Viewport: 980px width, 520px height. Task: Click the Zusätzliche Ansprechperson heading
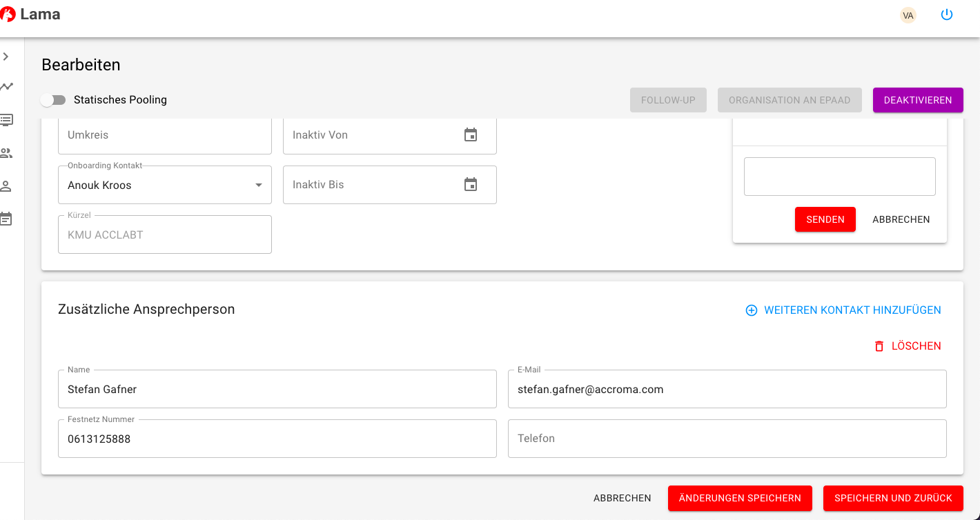tap(146, 310)
